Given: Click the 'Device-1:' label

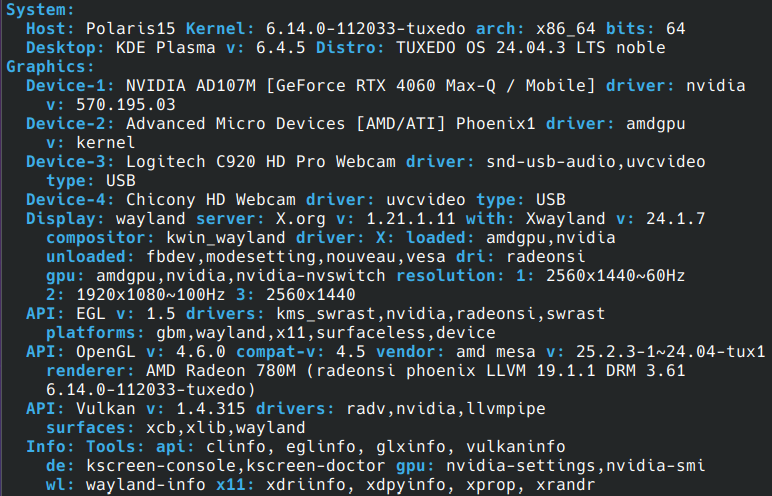Looking at the screenshot, I should [70, 86].
